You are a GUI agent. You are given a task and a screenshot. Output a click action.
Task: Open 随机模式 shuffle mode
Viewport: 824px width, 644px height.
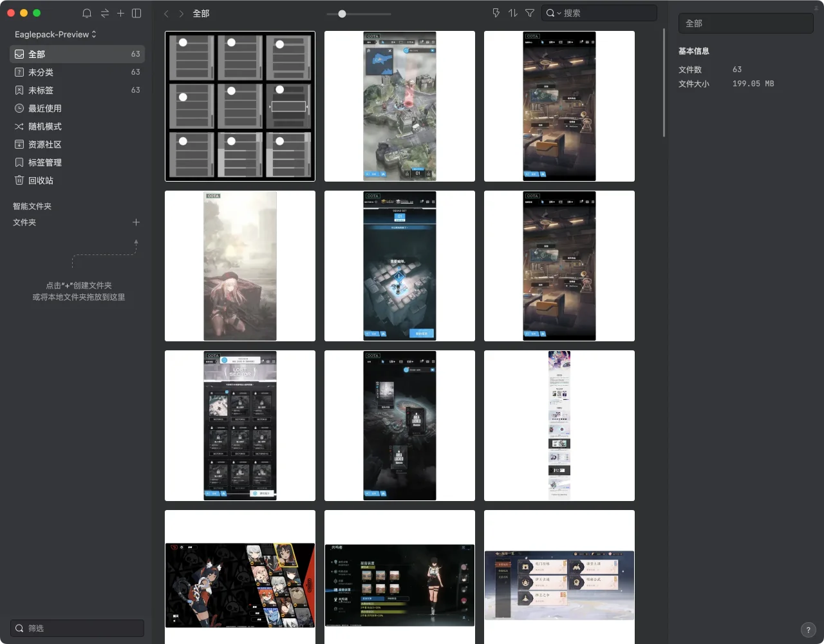coord(44,126)
